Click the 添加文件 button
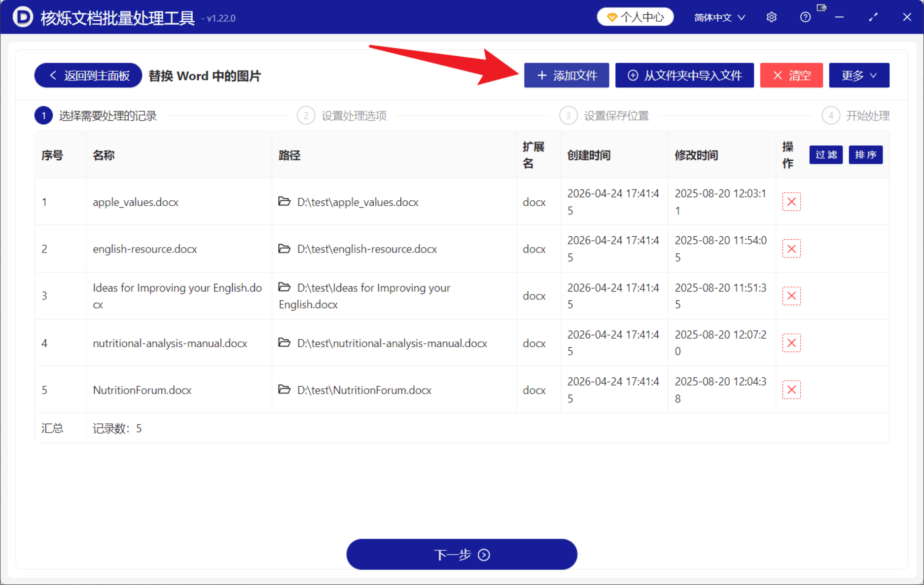924x585 pixels. (x=566, y=75)
